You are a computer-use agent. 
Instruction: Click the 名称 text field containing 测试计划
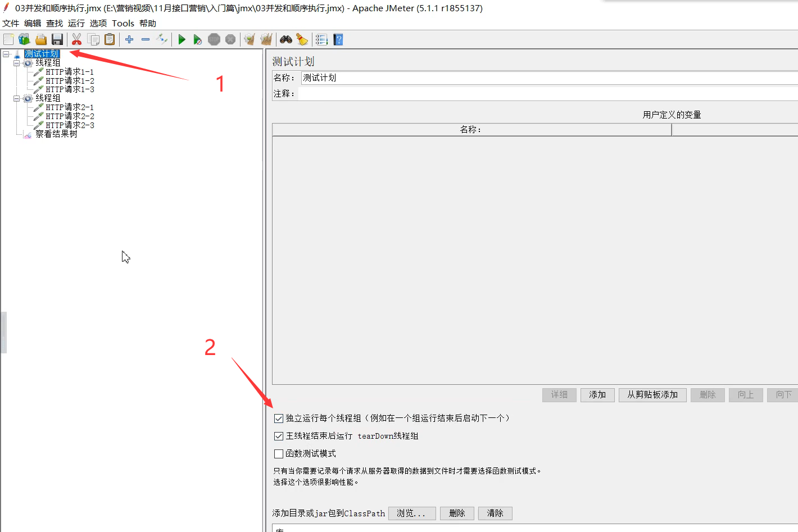549,78
